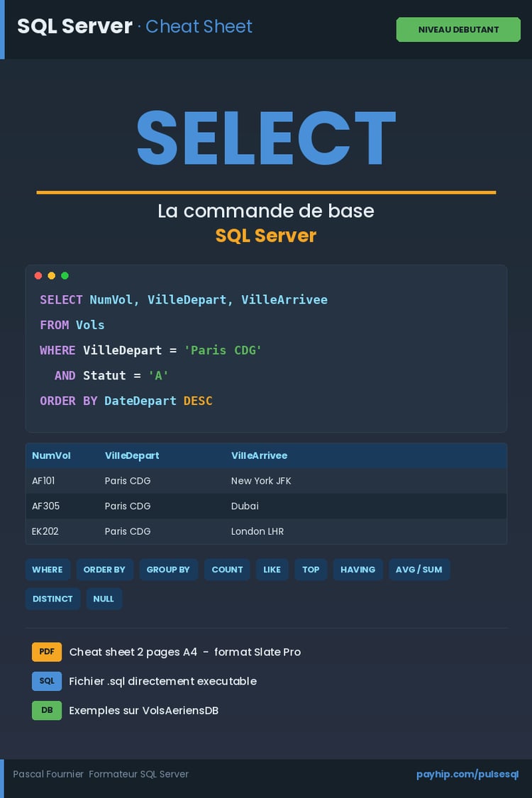
Task: Open the payhip.com/pulsesql link
Action: tap(467, 775)
